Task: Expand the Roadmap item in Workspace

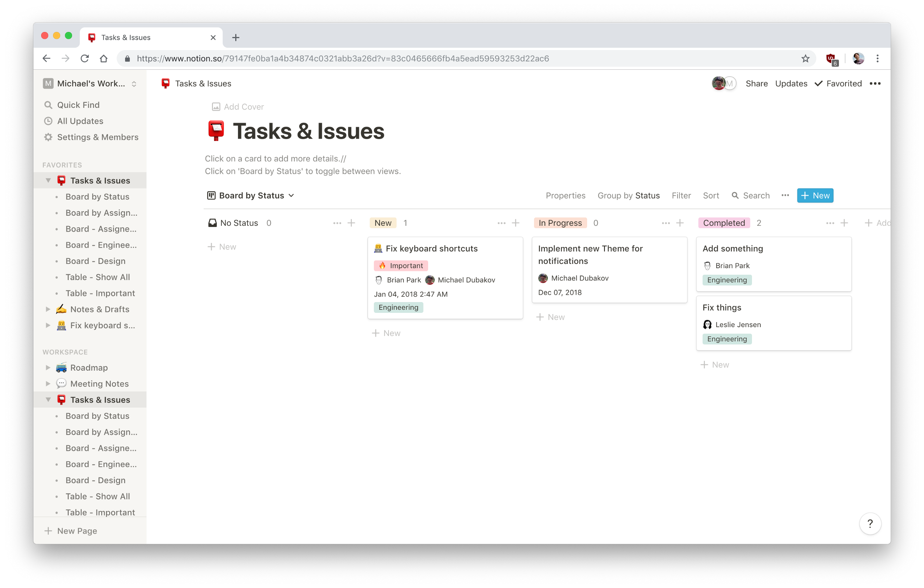Action: click(x=48, y=367)
